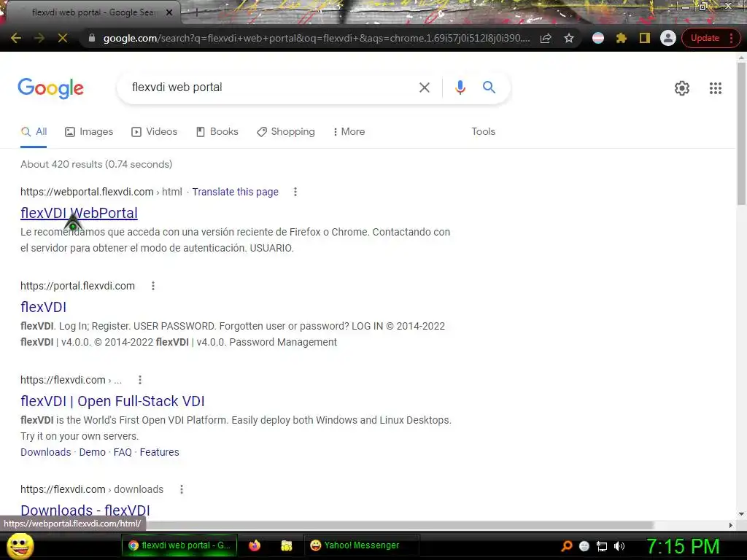This screenshot has height=560, width=747.
Task: Follow the Downloads sitelink
Action: (x=46, y=452)
